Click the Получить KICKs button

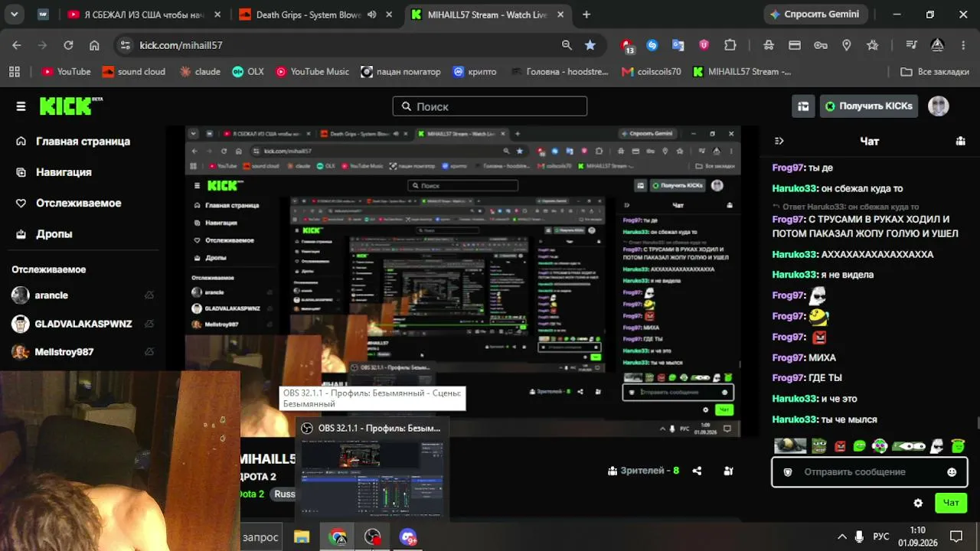pos(868,106)
